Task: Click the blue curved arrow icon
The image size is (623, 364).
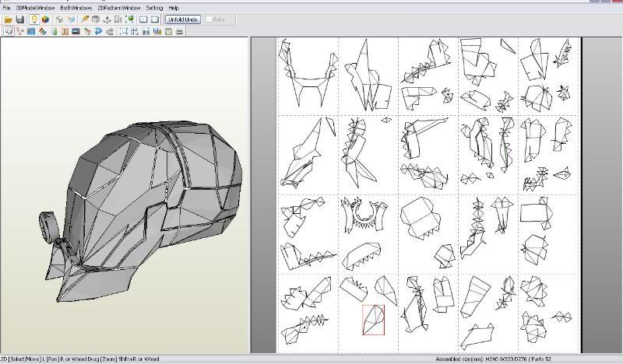Action: tap(99, 31)
